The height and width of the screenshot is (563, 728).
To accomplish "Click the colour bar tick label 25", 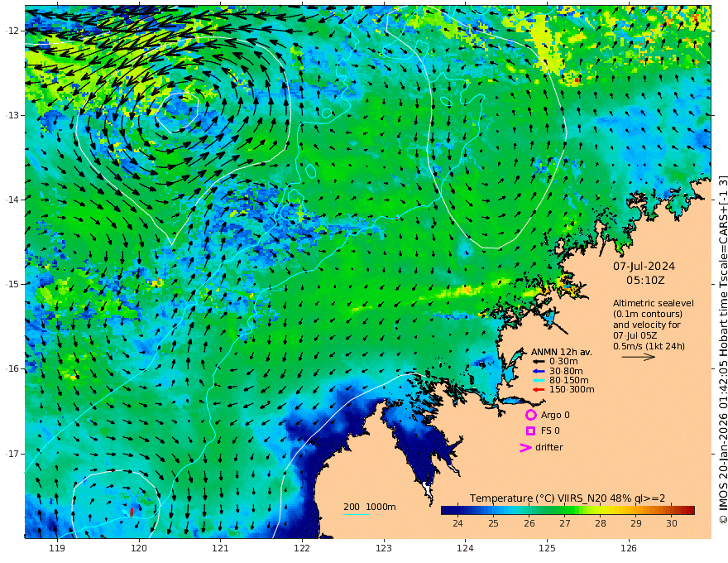I will pyautogui.click(x=494, y=523).
